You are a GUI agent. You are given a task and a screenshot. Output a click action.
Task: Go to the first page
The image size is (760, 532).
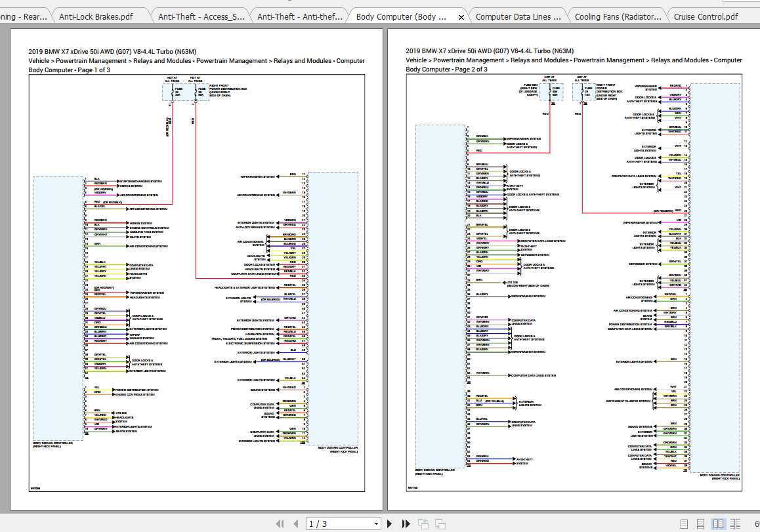[280, 523]
